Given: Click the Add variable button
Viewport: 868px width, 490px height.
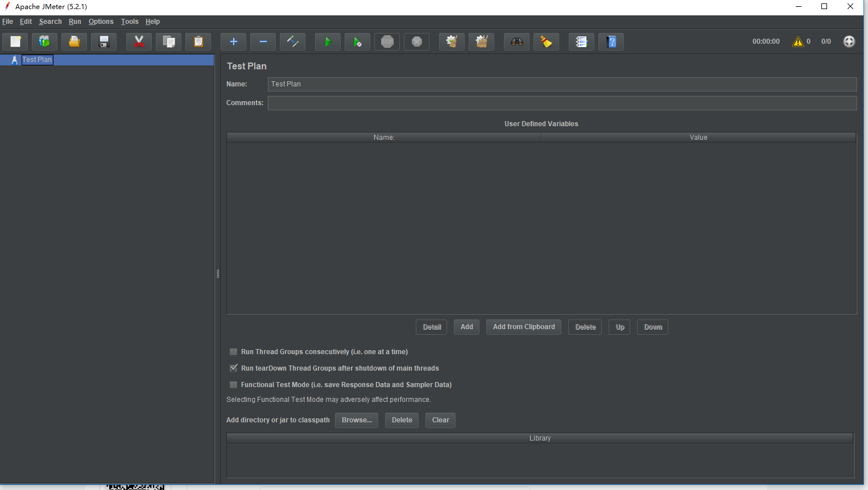Looking at the screenshot, I should pyautogui.click(x=466, y=327).
